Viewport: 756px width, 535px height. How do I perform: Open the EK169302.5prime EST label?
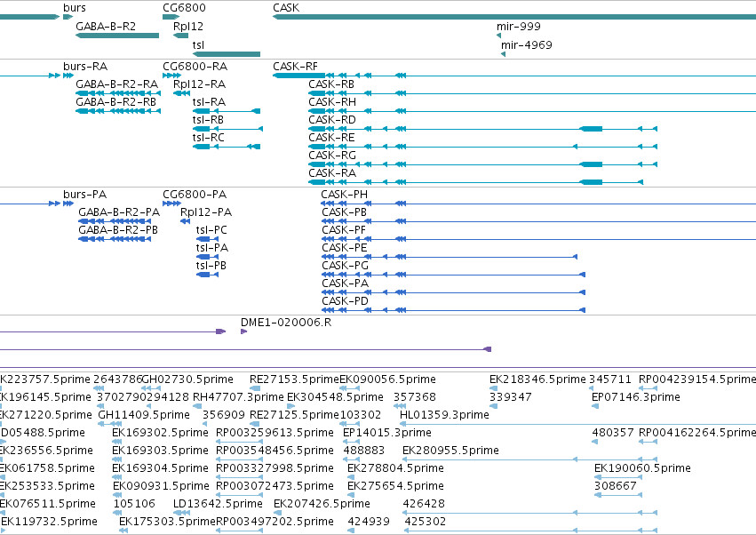click(160, 433)
